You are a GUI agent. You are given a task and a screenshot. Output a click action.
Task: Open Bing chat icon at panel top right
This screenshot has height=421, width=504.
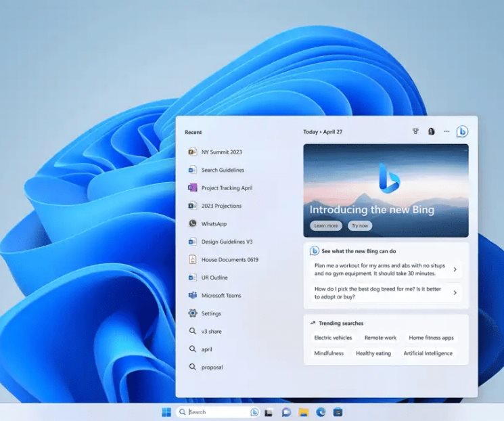[x=462, y=131]
